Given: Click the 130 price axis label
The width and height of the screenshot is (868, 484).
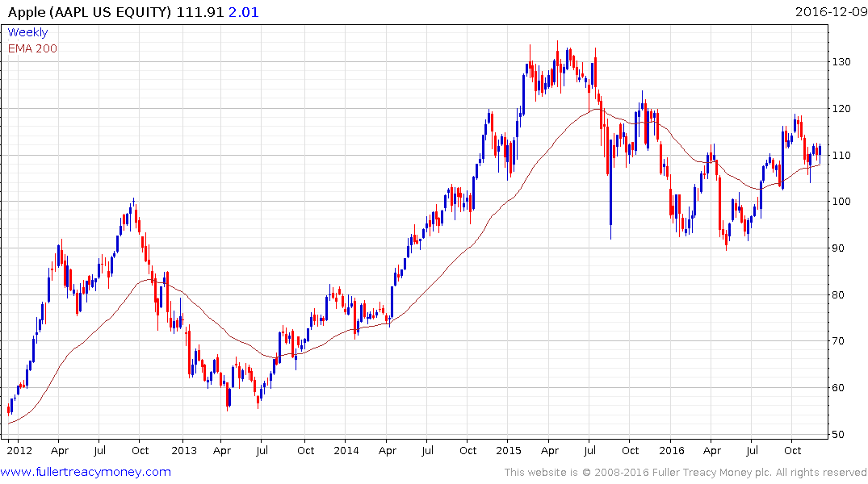Looking at the screenshot, I should [x=841, y=62].
